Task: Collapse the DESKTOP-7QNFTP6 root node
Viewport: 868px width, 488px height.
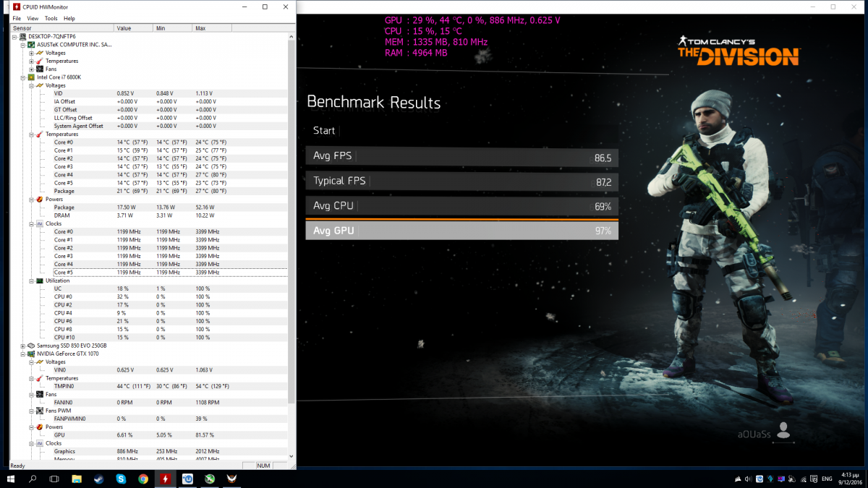Action: [15, 36]
